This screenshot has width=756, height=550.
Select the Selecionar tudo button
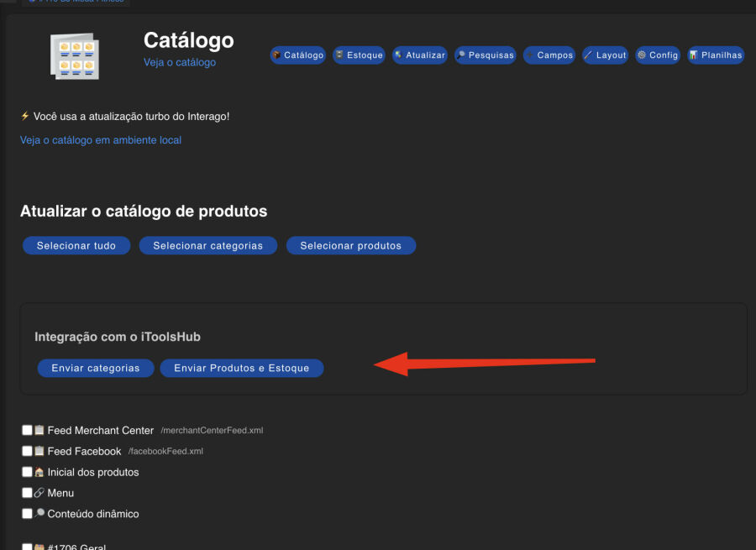pyautogui.click(x=76, y=245)
